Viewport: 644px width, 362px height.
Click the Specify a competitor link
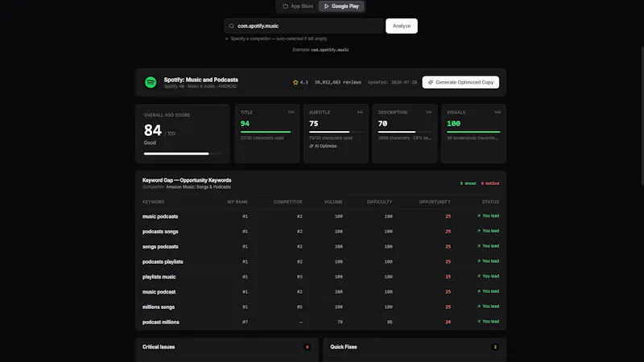[275, 39]
